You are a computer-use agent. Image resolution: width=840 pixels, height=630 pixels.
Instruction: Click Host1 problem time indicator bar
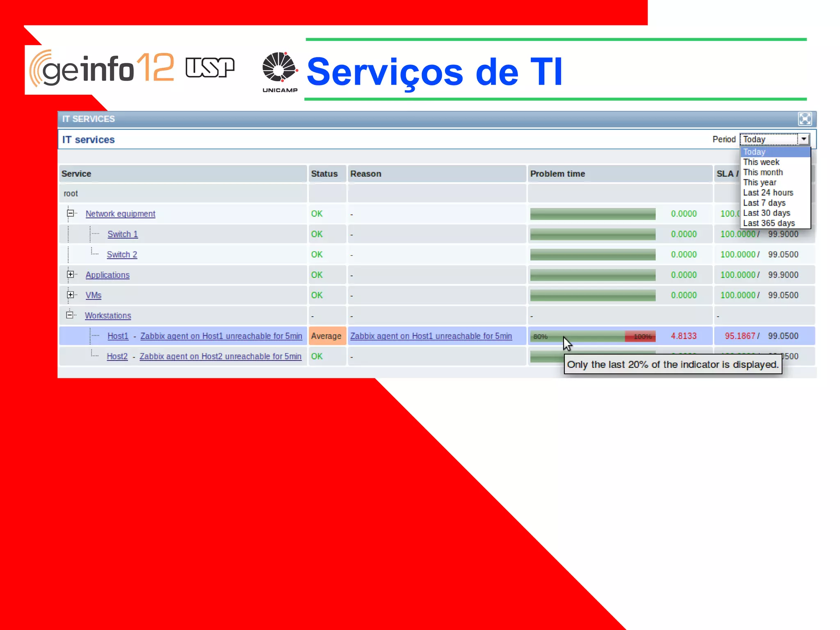(x=592, y=336)
